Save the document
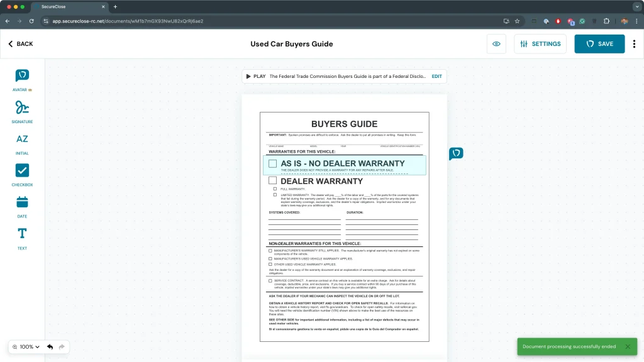This screenshot has width=644, height=362. (599, 44)
